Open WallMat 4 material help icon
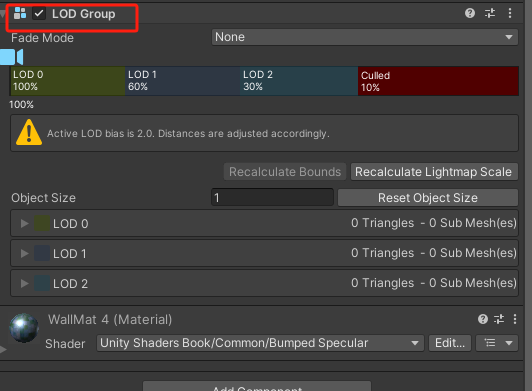 483,319
